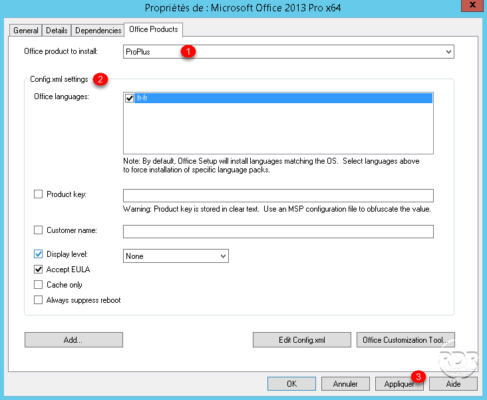Enable the Product key checkbox
The image size is (487, 400).
38,194
